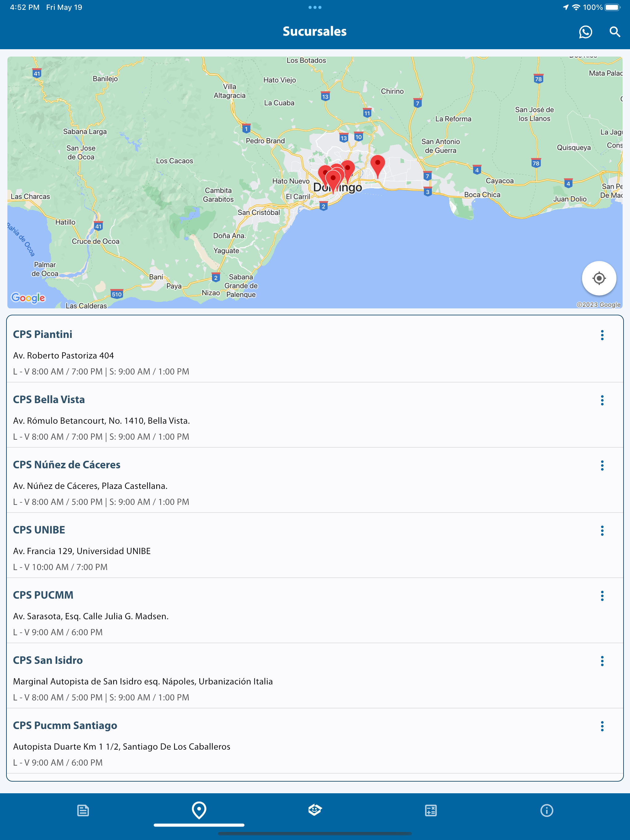Tap the Boca Chica label on map
This screenshot has height=840, width=630.
pyautogui.click(x=482, y=194)
